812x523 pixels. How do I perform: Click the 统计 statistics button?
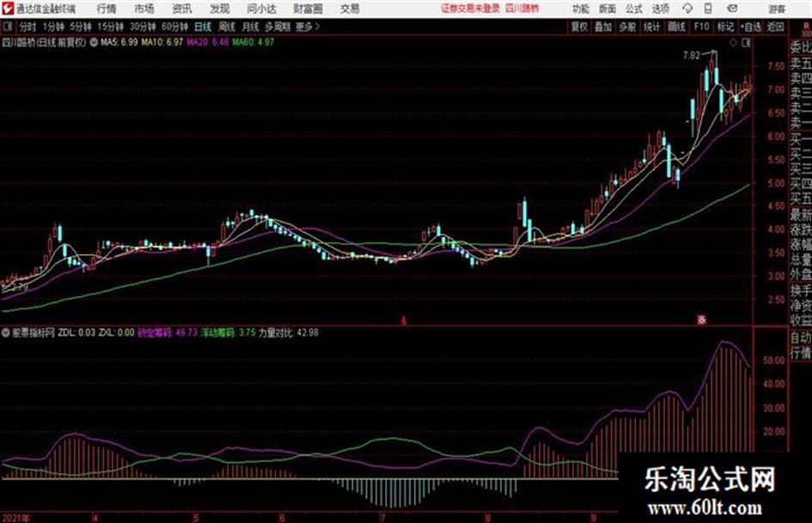652,27
